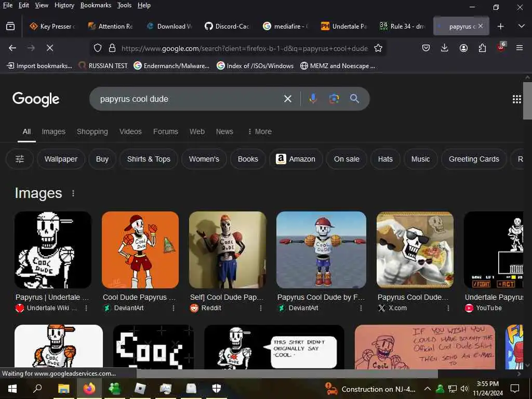Open Save to Pocket icon
The height and width of the screenshot is (399, 532).
426,48
